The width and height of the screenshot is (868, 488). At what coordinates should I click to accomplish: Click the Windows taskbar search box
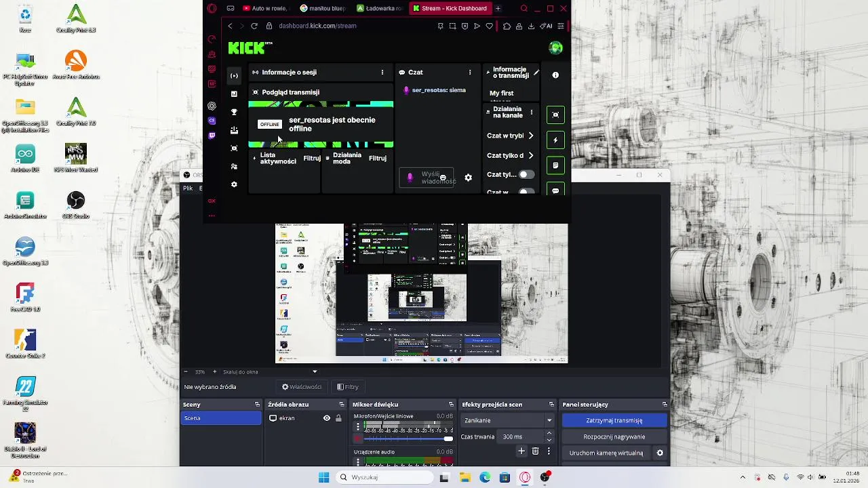pyautogui.click(x=384, y=477)
